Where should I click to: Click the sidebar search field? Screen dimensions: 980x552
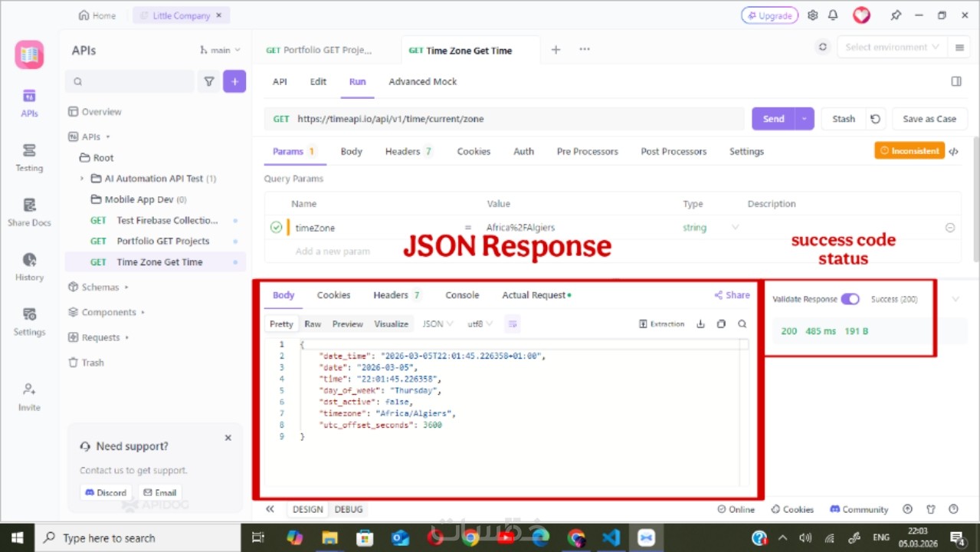[129, 81]
